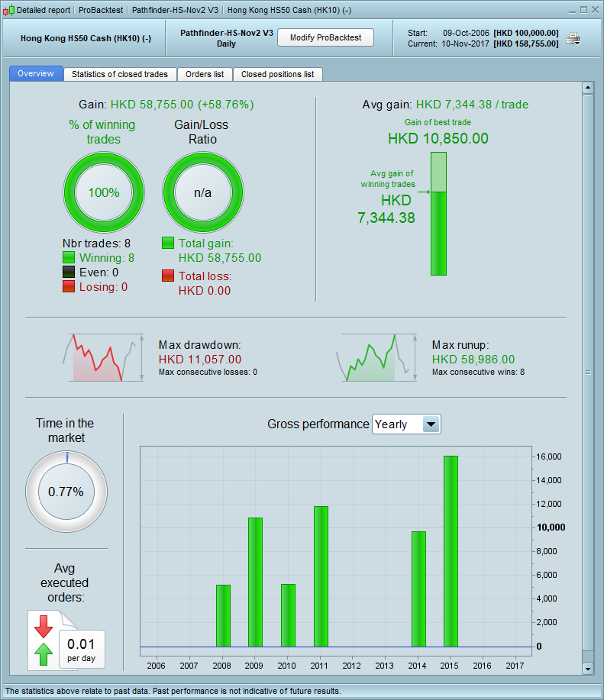Screen dimensions: 604x700
Task: Click scrollbar up arrow
Action: (x=588, y=88)
